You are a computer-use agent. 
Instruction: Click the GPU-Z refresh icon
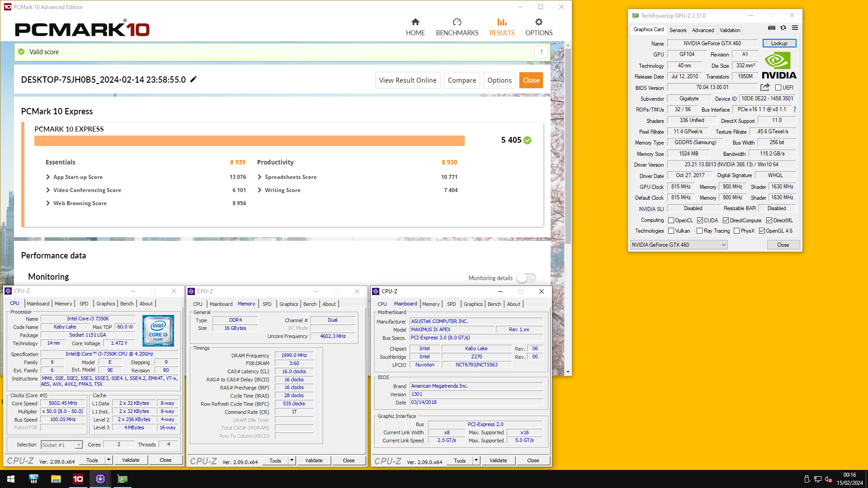point(783,28)
